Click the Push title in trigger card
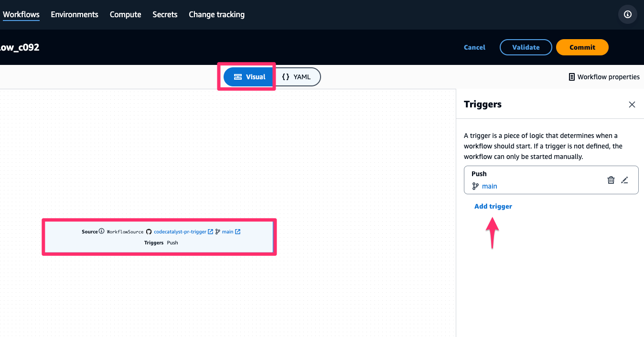This screenshot has height=337, width=644. click(479, 174)
